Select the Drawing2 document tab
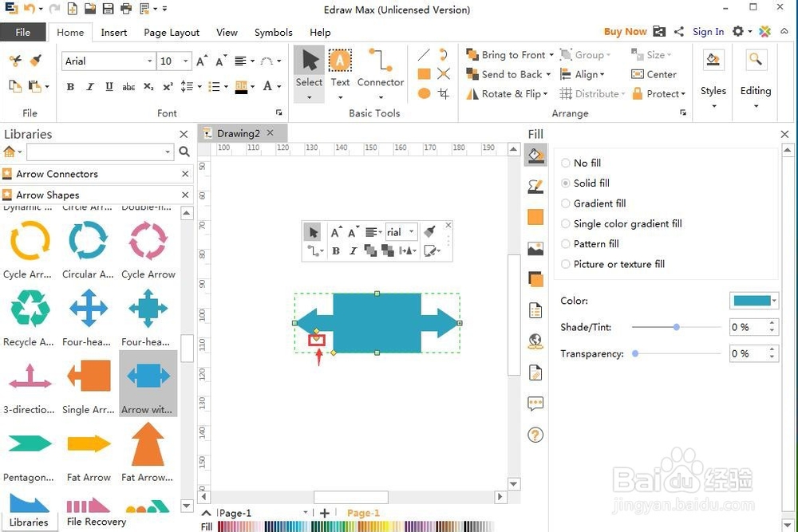The width and height of the screenshot is (798, 532). (238, 133)
